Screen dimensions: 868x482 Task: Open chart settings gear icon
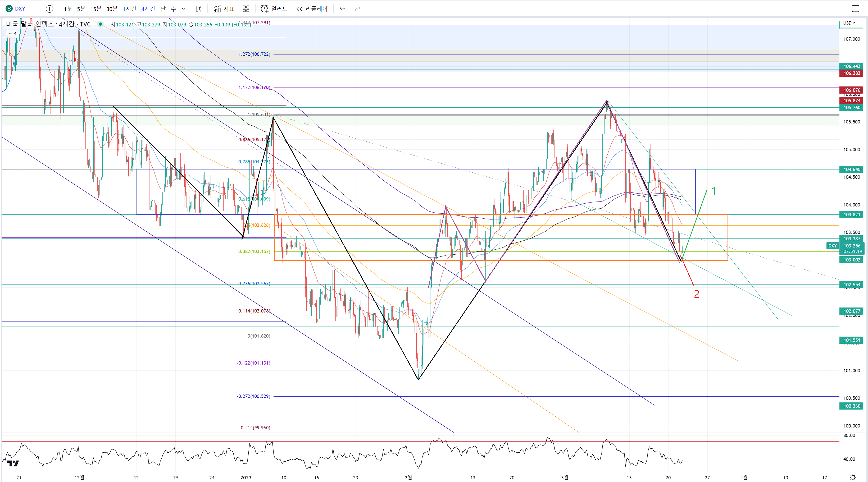pos(852,477)
